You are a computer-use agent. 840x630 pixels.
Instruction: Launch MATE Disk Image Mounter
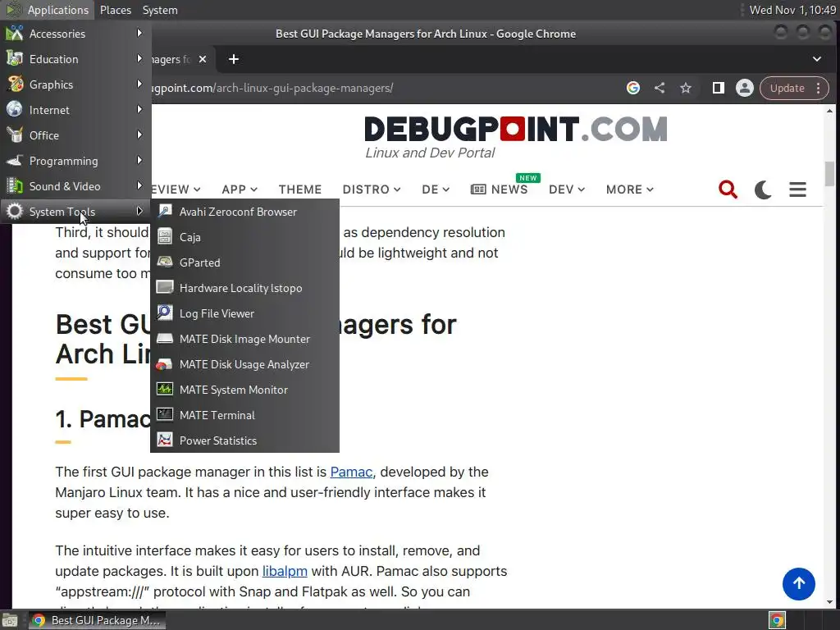[244, 339]
